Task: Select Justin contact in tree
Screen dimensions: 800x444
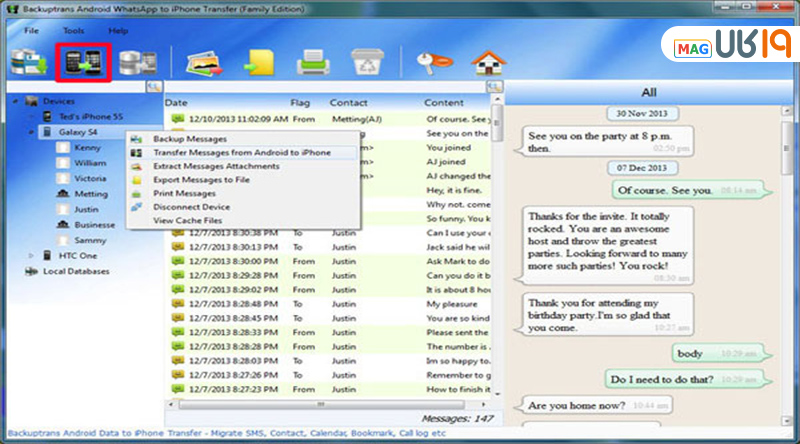Action: point(86,209)
